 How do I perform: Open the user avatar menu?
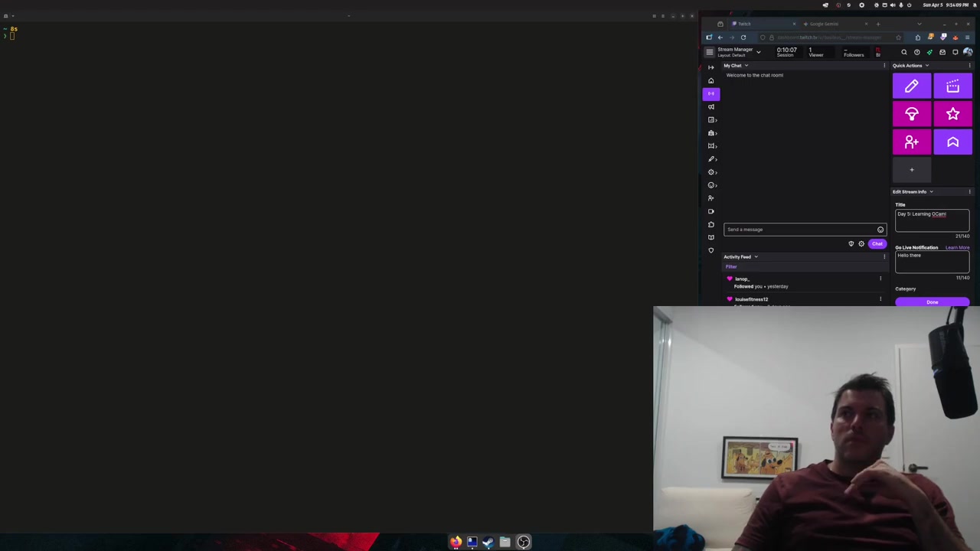point(968,52)
